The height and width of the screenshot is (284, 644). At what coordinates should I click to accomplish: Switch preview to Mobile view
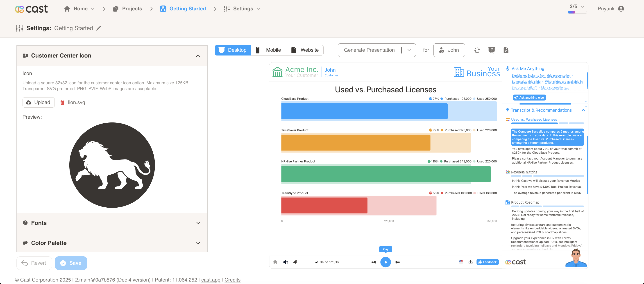(268, 50)
